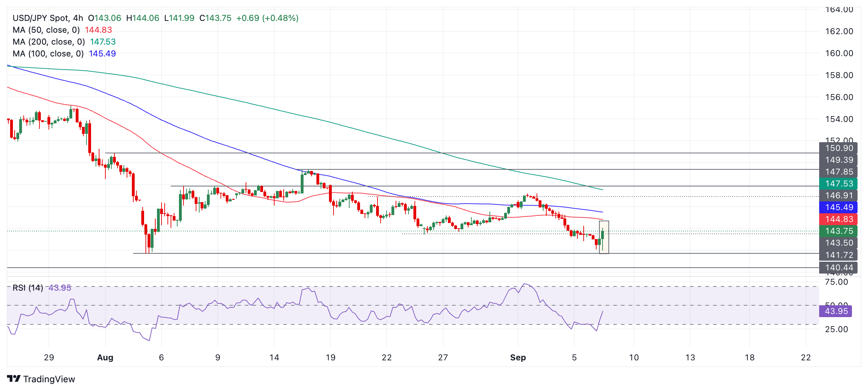This screenshot has height=391, width=868.
Task: Click the 146.91 dotted level label
Action: point(838,195)
